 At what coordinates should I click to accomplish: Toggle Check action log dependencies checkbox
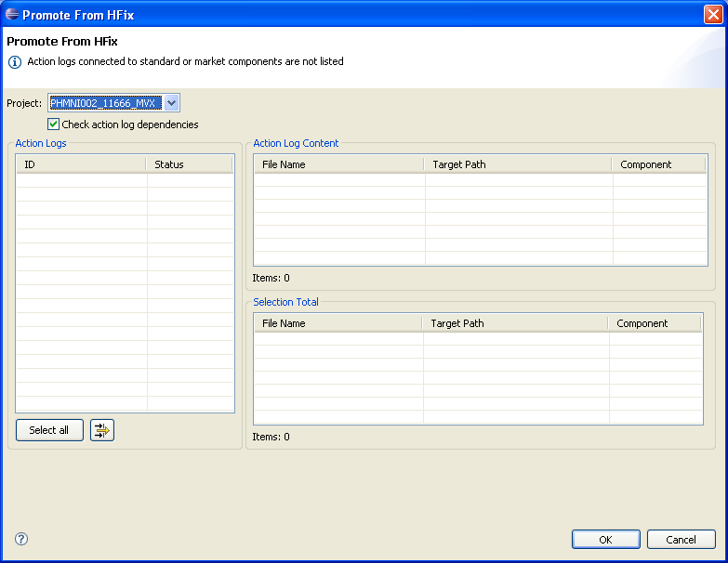[x=54, y=124]
